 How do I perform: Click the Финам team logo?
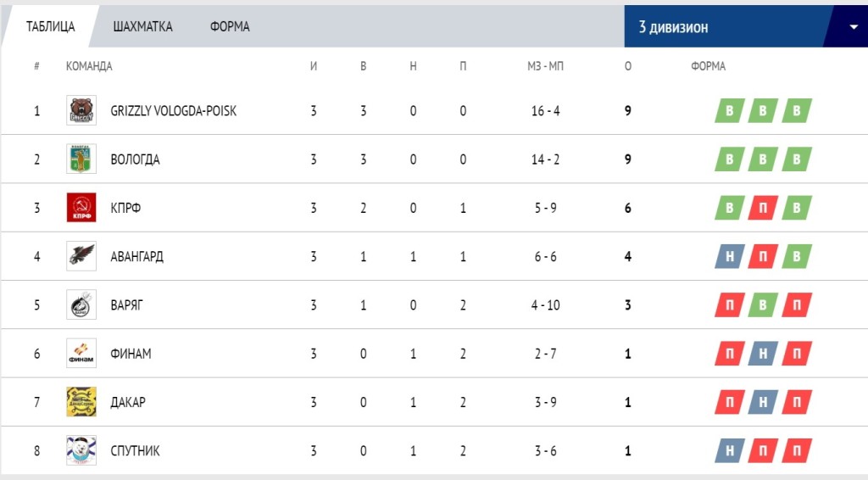coord(81,354)
